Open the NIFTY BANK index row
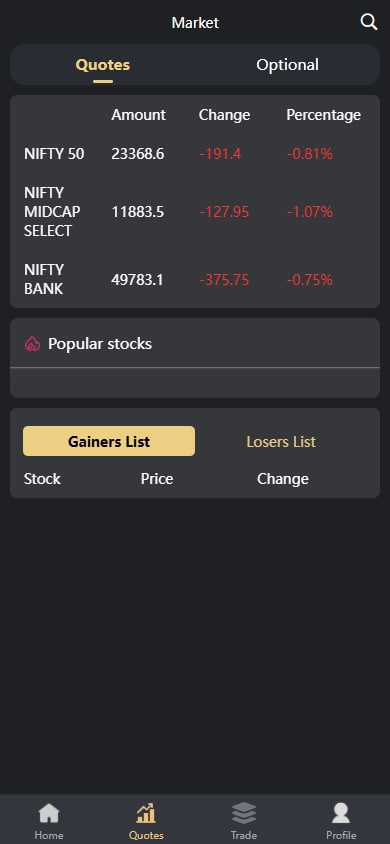The height and width of the screenshot is (844, 390). point(195,280)
